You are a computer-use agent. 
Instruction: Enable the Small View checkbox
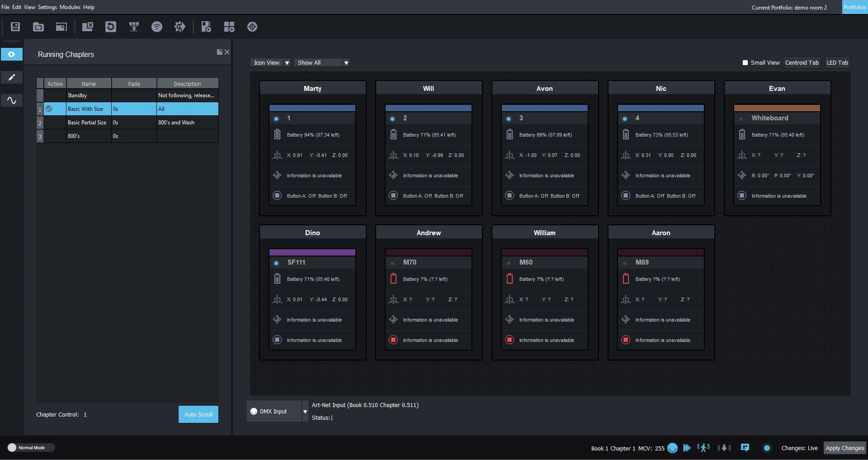[x=745, y=63]
